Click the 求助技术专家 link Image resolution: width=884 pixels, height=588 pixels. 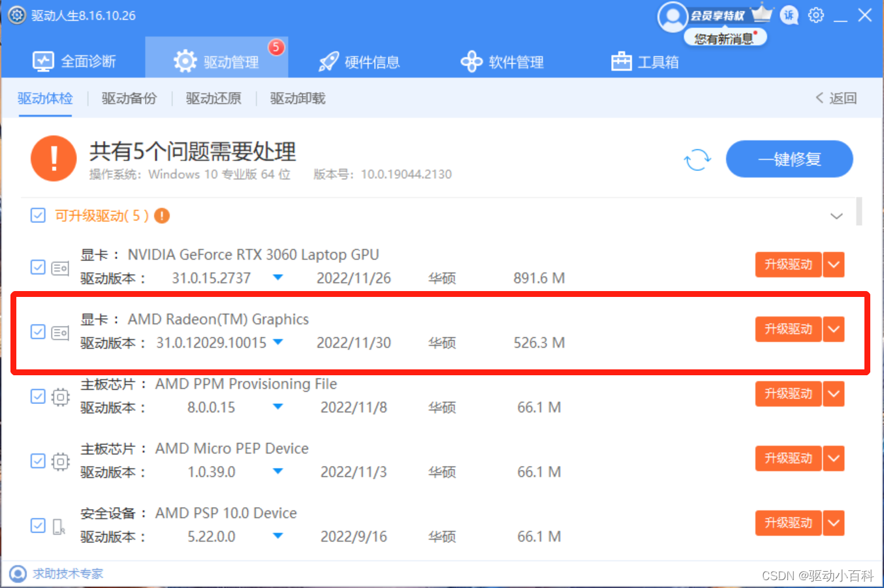tap(68, 574)
